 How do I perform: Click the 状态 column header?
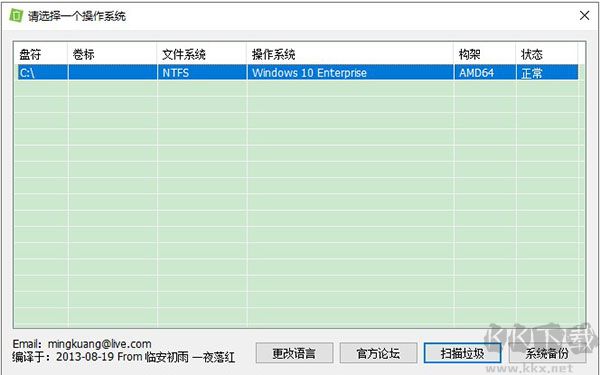(546, 54)
